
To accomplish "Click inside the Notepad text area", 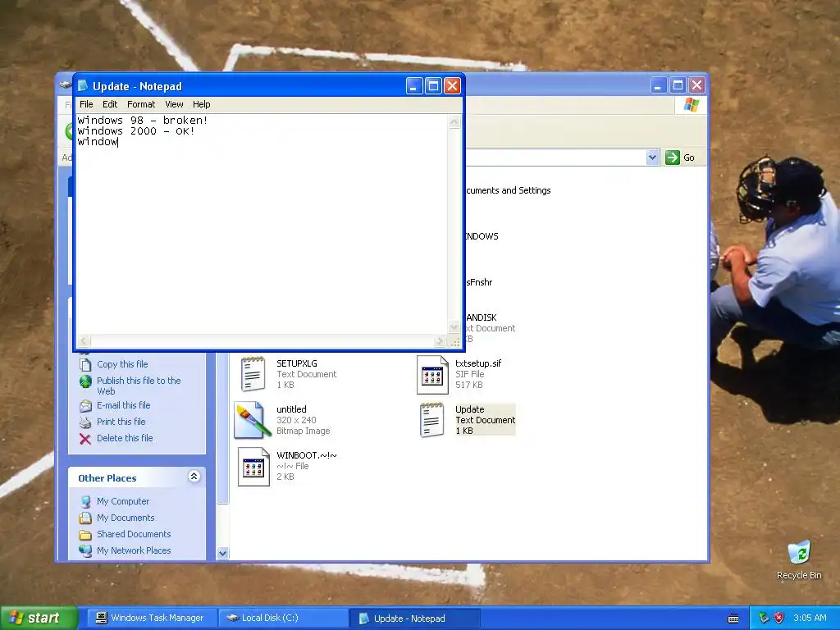I will pyautogui.click(x=262, y=225).
